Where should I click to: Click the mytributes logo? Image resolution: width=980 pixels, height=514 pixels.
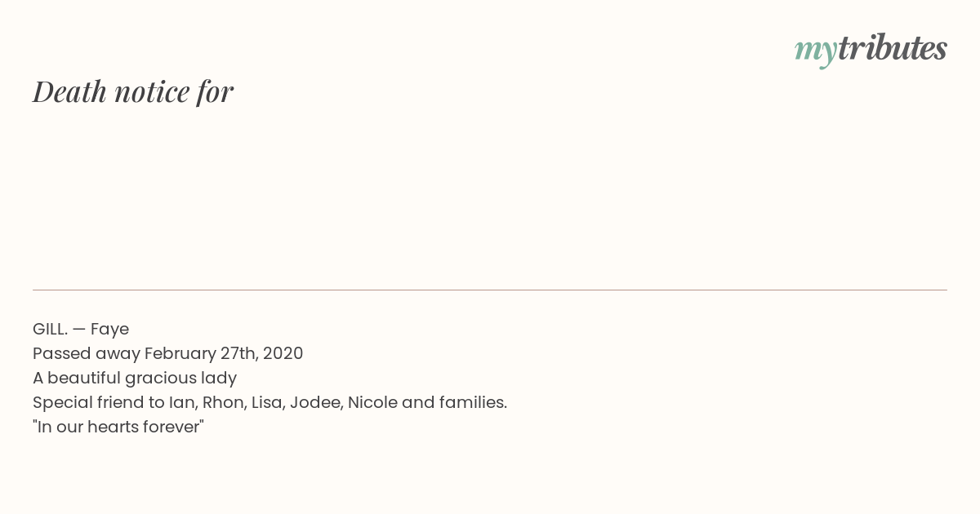871,50
